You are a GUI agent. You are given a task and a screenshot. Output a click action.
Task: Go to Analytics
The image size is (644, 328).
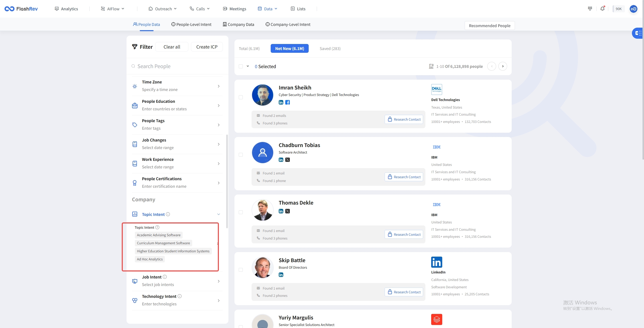pyautogui.click(x=66, y=9)
